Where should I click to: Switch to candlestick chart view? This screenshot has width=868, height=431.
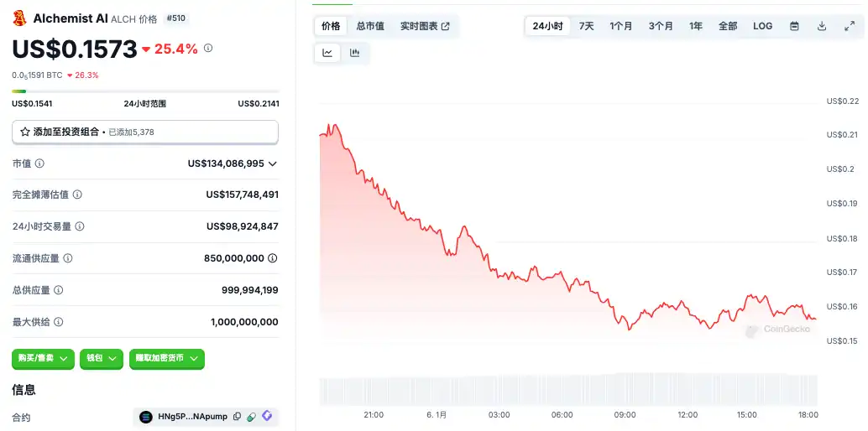[354, 53]
